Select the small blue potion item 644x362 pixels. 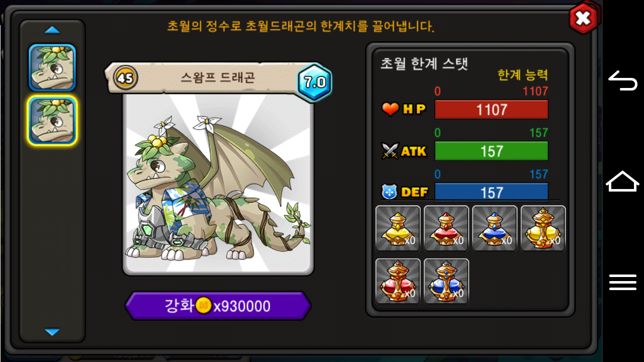pos(495,228)
